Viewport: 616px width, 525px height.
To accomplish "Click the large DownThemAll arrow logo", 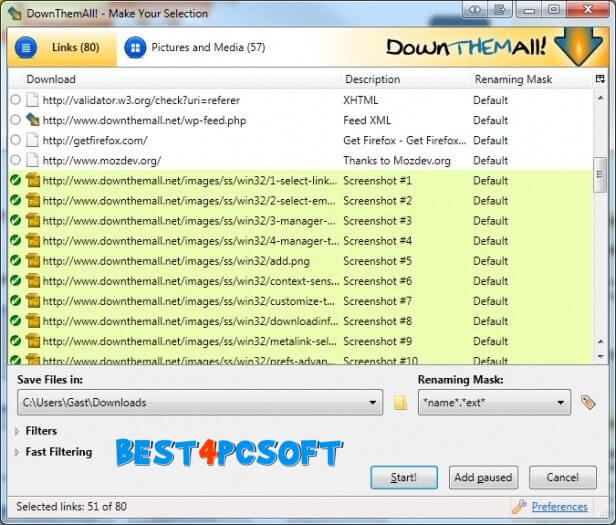I will (578, 46).
